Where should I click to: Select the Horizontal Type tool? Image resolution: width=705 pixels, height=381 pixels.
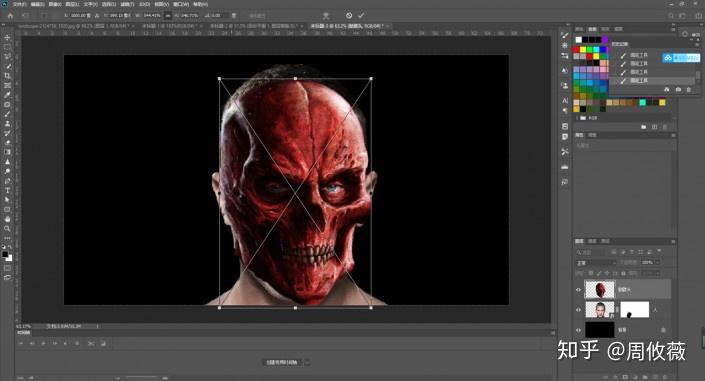pyautogui.click(x=7, y=190)
